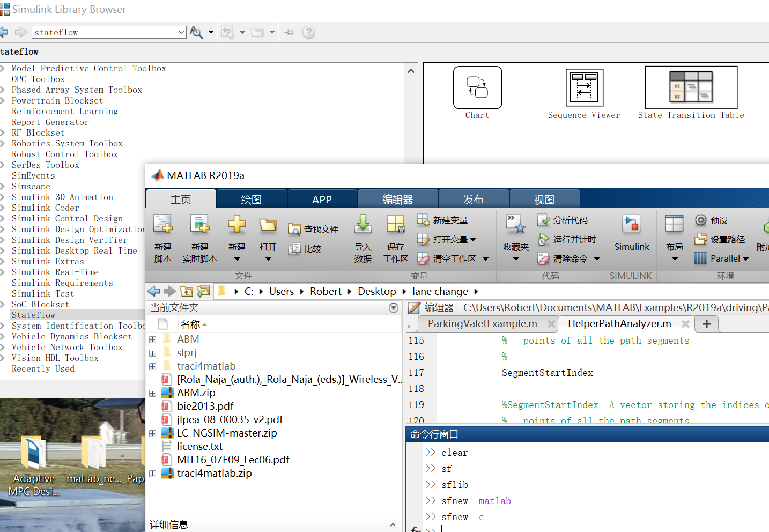
Task: Select Simulink Coder in library tree
Action: click(x=46, y=208)
